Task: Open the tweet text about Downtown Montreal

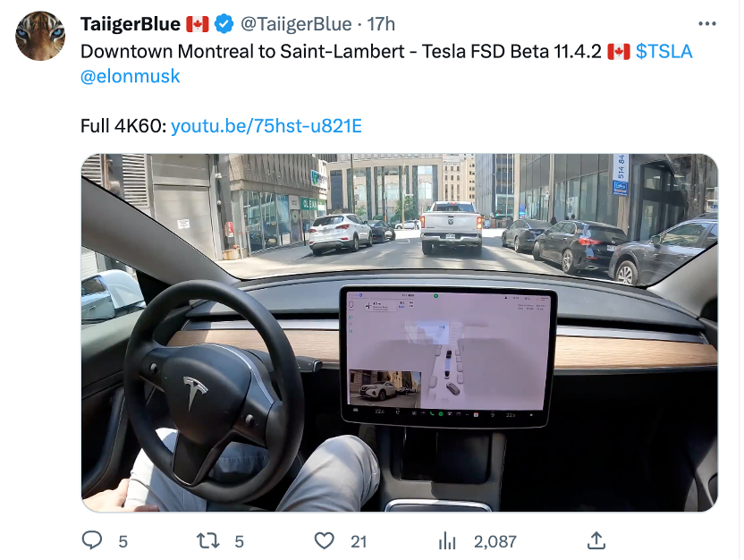Action: click(x=340, y=51)
